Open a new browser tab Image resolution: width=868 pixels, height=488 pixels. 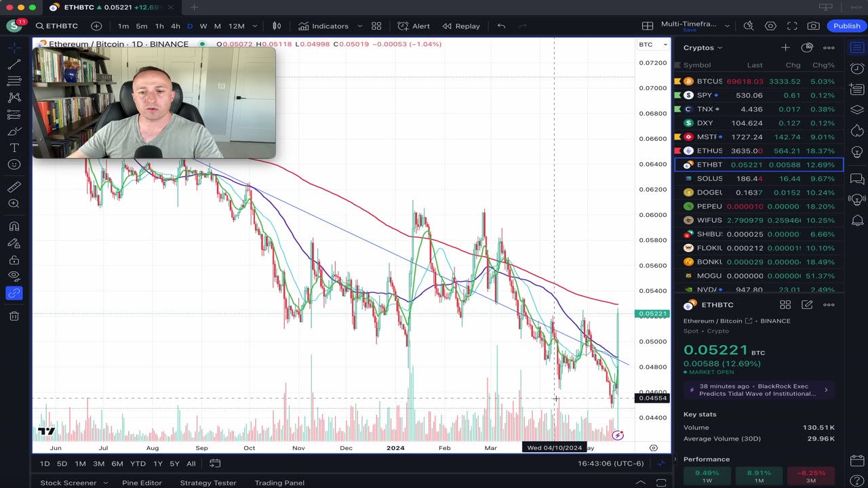194,7
